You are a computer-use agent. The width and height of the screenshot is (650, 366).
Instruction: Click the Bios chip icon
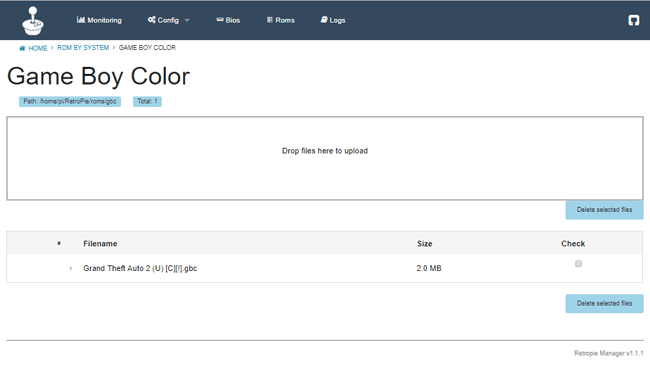click(220, 20)
